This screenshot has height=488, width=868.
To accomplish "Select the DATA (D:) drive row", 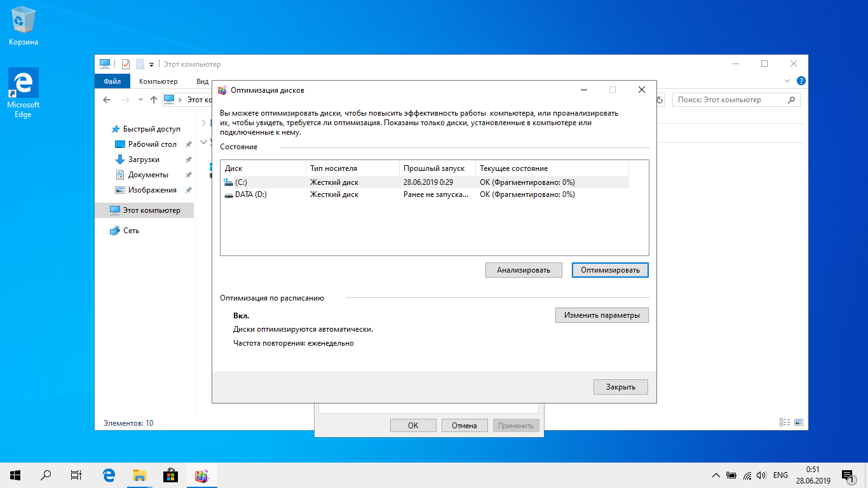I will 250,194.
